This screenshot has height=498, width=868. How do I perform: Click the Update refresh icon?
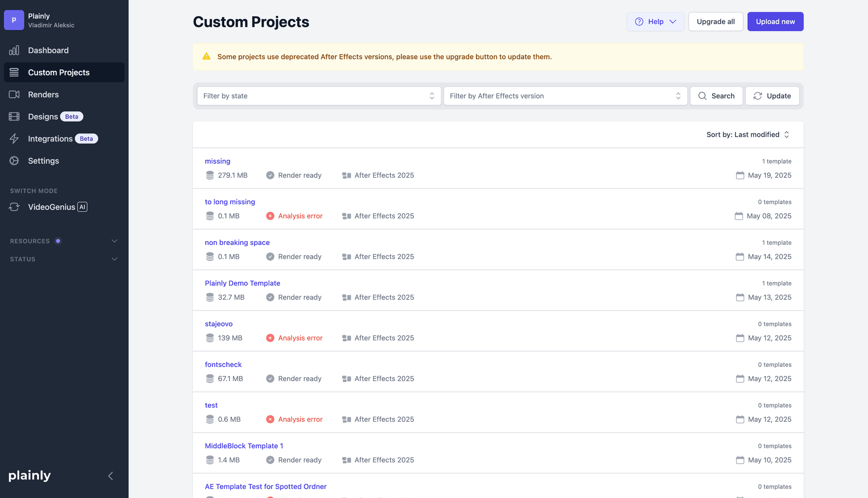pos(757,96)
